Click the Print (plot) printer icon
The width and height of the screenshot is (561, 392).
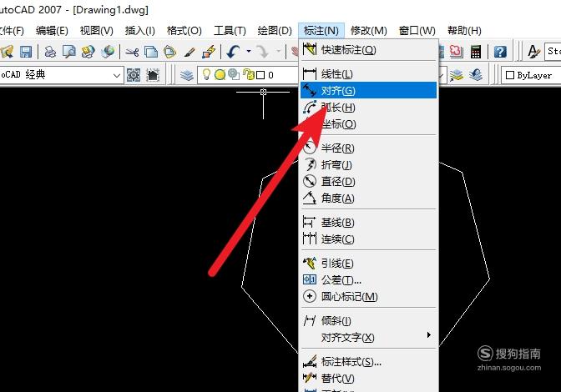coord(50,52)
